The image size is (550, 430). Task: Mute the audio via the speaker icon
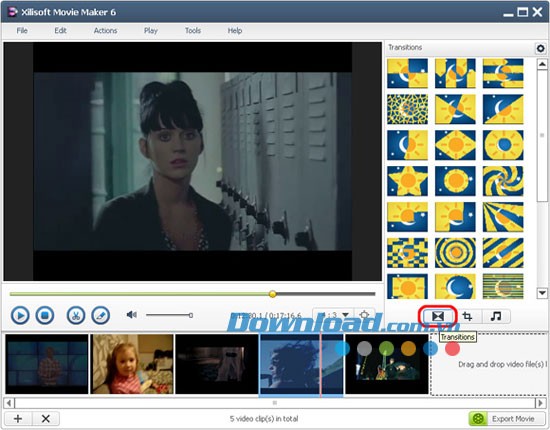(x=132, y=315)
